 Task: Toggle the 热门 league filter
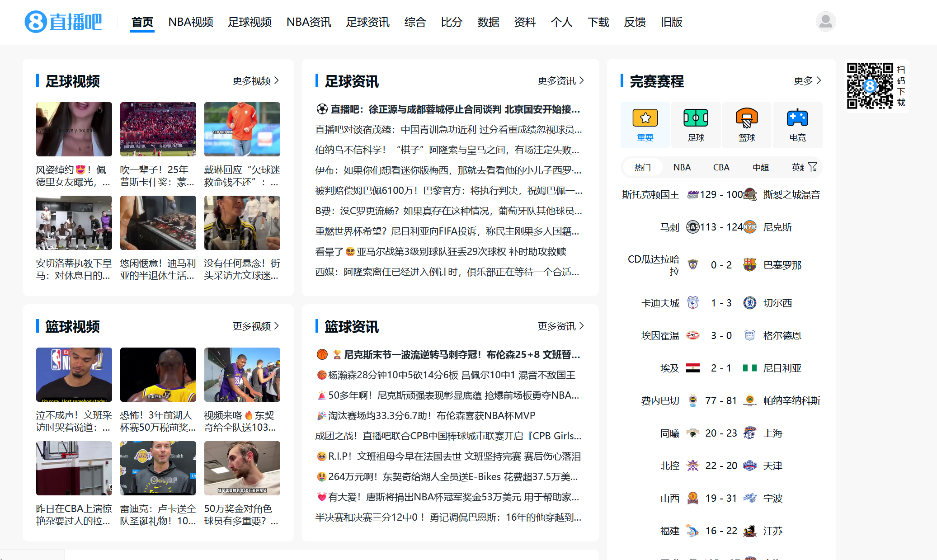642,168
